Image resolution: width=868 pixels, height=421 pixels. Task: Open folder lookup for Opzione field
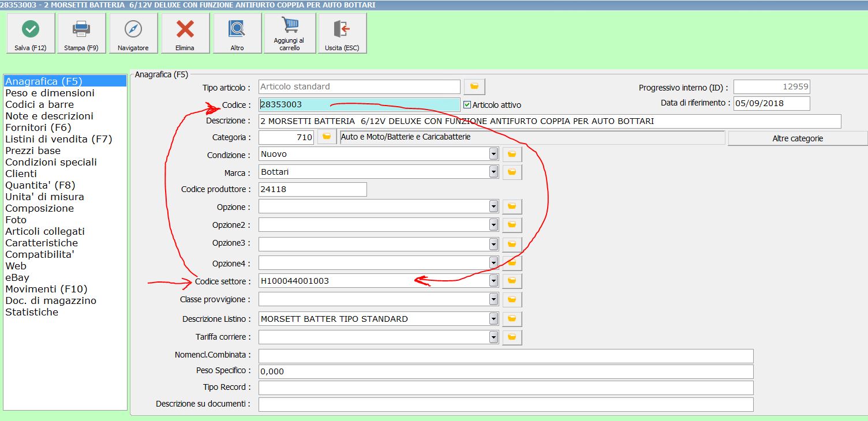point(512,206)
